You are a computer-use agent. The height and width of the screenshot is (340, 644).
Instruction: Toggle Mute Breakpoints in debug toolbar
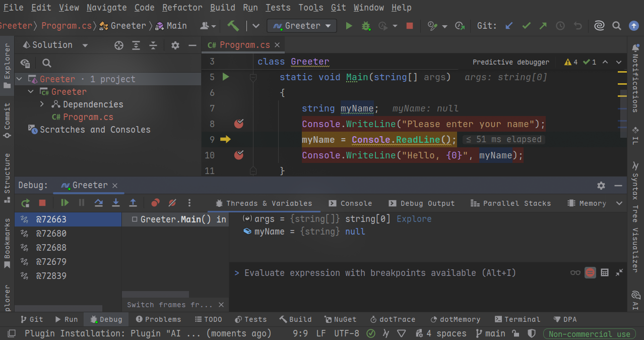point(172,203)
